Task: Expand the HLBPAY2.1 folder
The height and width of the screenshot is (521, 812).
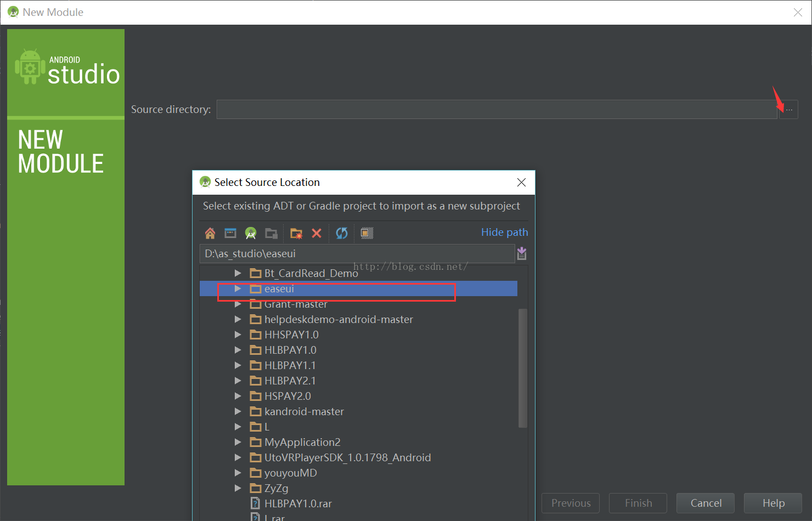Action: coord(238,381)
